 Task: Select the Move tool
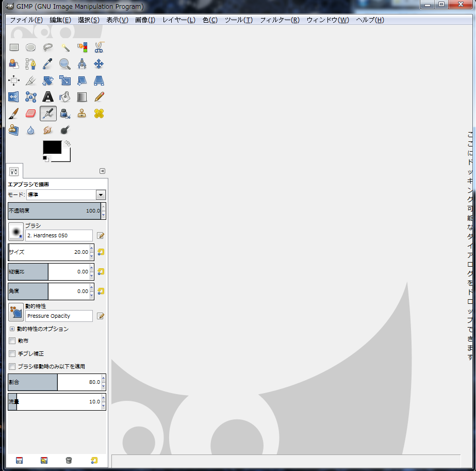99,64
